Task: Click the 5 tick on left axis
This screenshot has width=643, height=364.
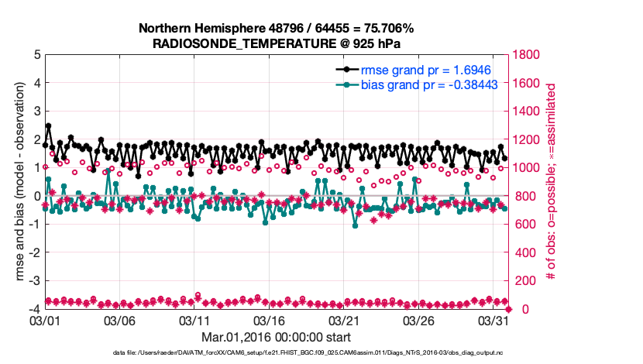Action: 36,55
